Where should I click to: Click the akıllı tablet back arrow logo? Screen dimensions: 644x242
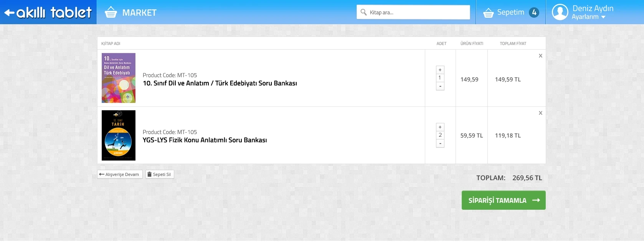48,12
